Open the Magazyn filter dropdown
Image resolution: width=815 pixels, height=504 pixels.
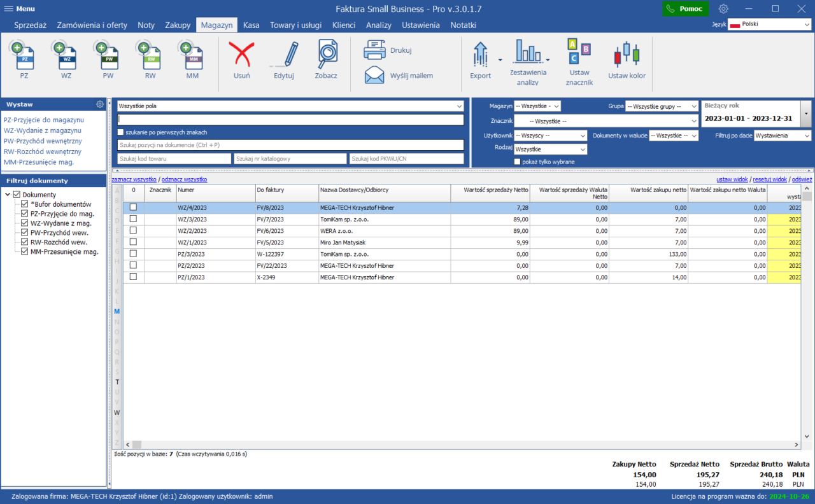(x=537, y=106)
